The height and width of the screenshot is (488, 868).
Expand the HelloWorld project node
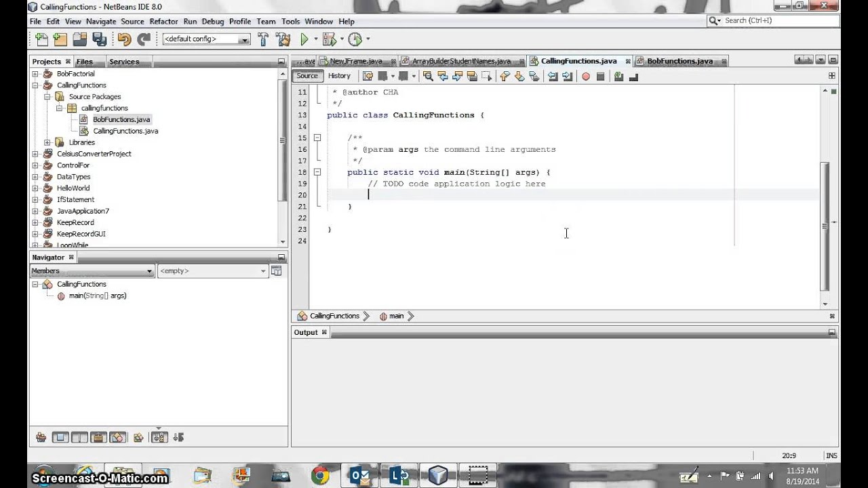[35, 188]
